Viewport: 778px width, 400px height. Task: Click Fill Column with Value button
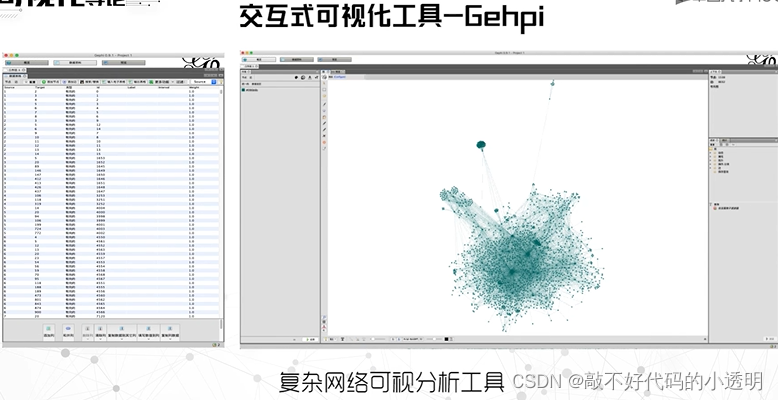pos(148,332)
